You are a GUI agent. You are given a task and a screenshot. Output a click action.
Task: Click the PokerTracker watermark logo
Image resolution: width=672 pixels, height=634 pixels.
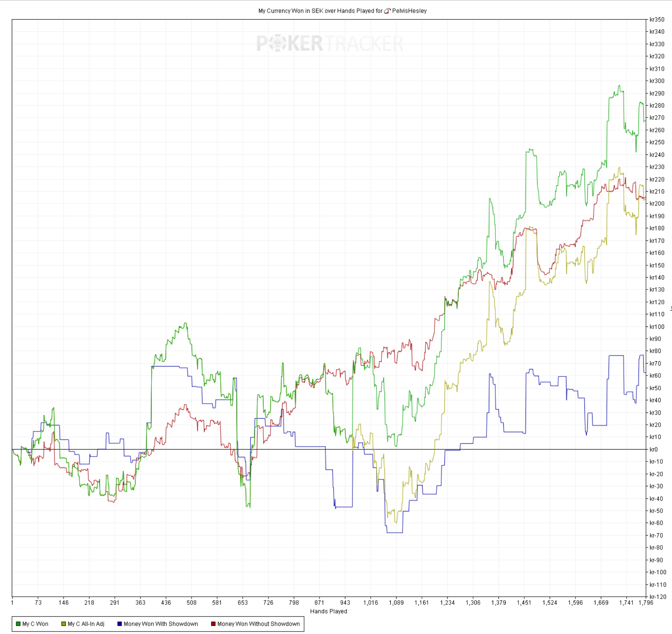click(330, 43)
